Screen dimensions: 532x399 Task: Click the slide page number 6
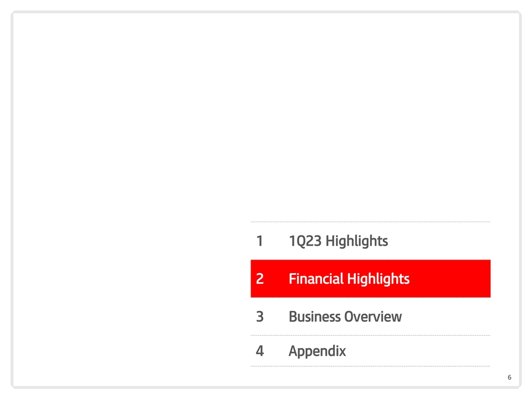tap(509, 377)
